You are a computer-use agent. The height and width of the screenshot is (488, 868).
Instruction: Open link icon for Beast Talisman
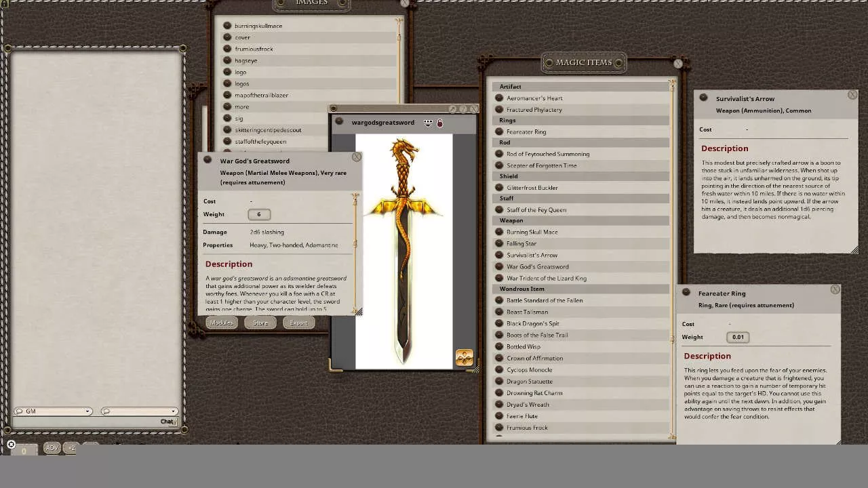pyautogui.click(x=499, y=312)
